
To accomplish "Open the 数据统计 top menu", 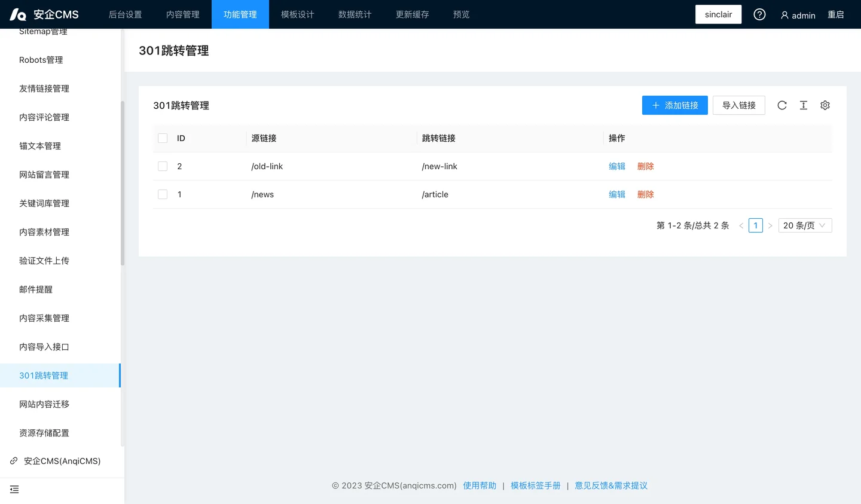I will (x=355, y=14).
